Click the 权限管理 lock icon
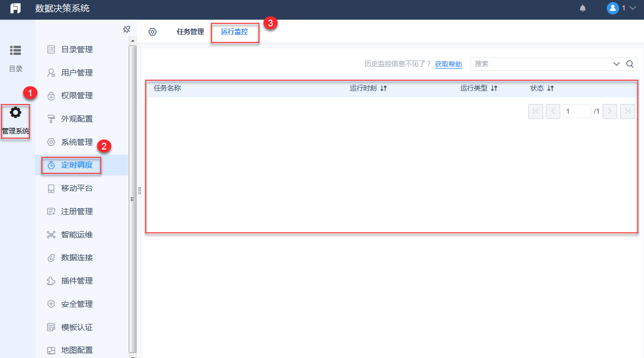 tap(51, 96)
